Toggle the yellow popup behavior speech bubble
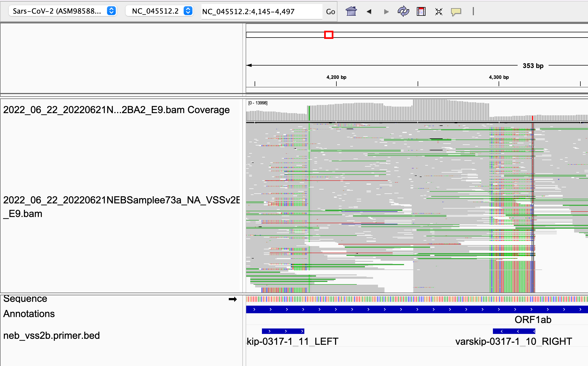 (456, 11)
